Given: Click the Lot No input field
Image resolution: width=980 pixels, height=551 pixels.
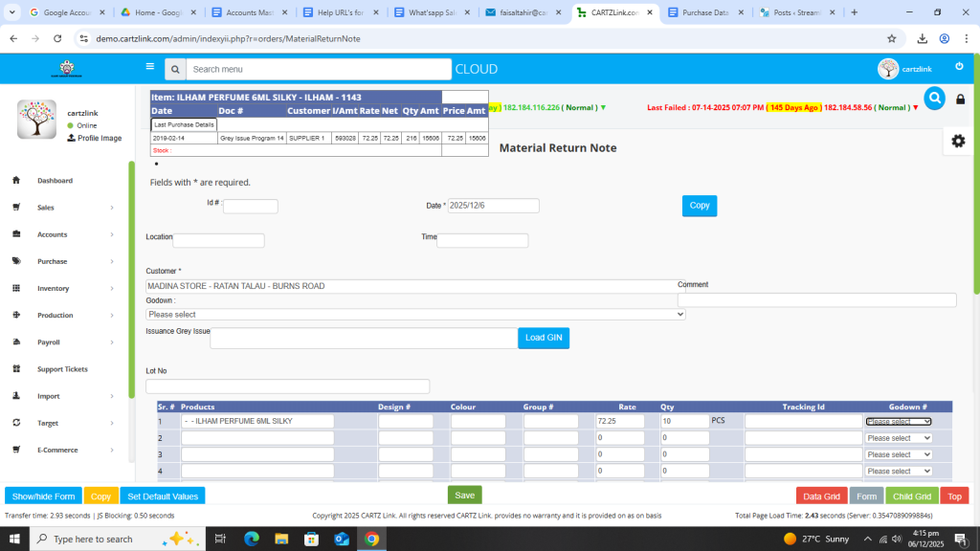Looking at the screenshot, I should (x=287, y=386).
